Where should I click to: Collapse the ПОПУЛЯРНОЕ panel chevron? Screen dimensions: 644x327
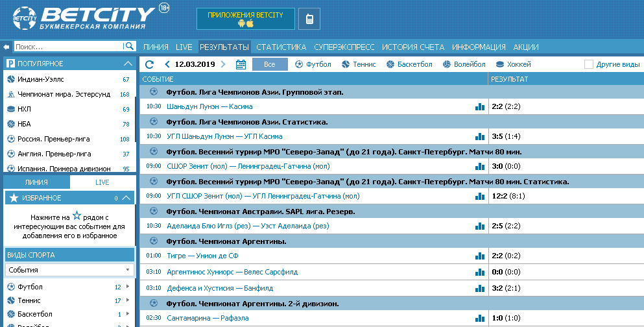tap(128, 64)
